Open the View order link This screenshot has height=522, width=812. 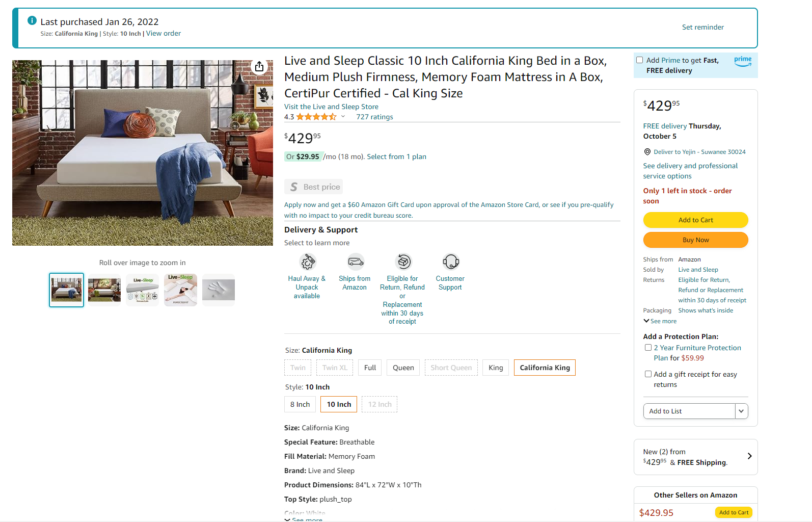(164, 34)
